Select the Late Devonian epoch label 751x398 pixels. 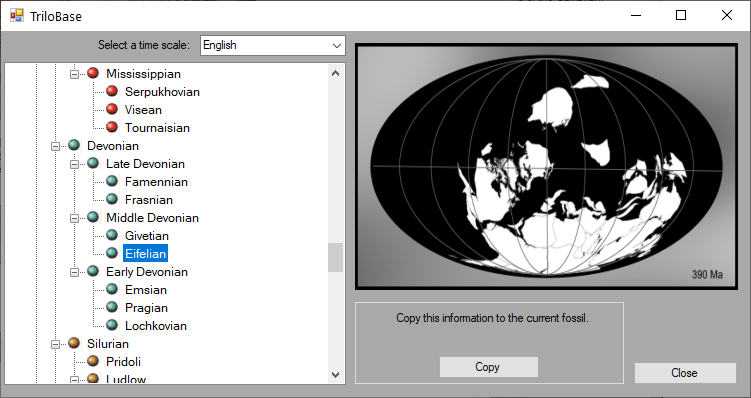tap(145, 164)
